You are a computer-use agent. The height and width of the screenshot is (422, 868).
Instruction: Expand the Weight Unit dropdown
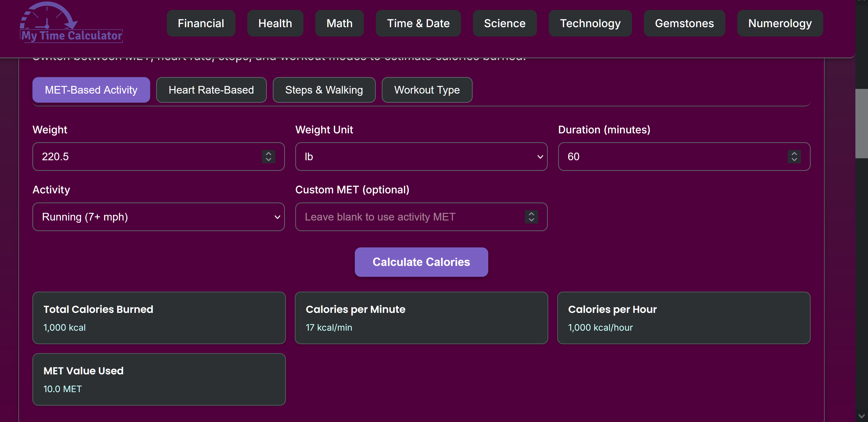tap(421, 157)
